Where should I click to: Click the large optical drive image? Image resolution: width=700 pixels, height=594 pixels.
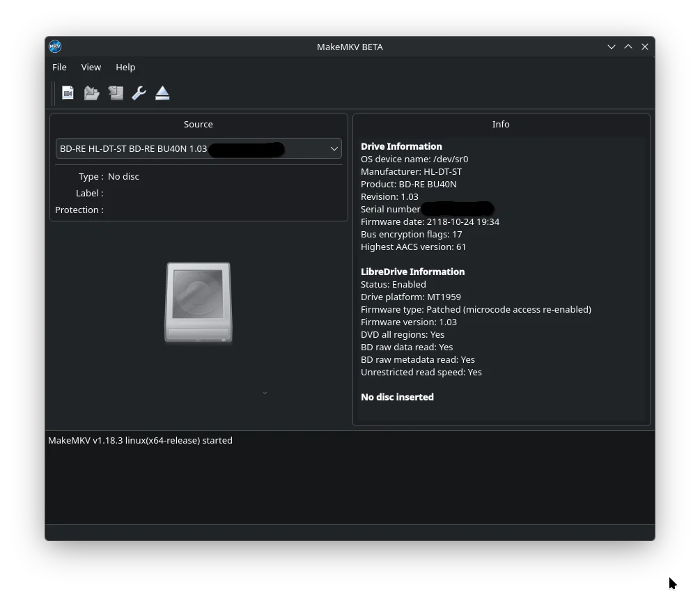click(199, 303)
